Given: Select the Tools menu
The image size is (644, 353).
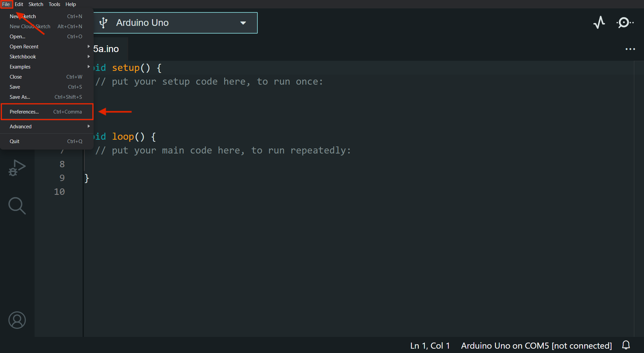Looking at the screenshot, I should coord(54,4).
